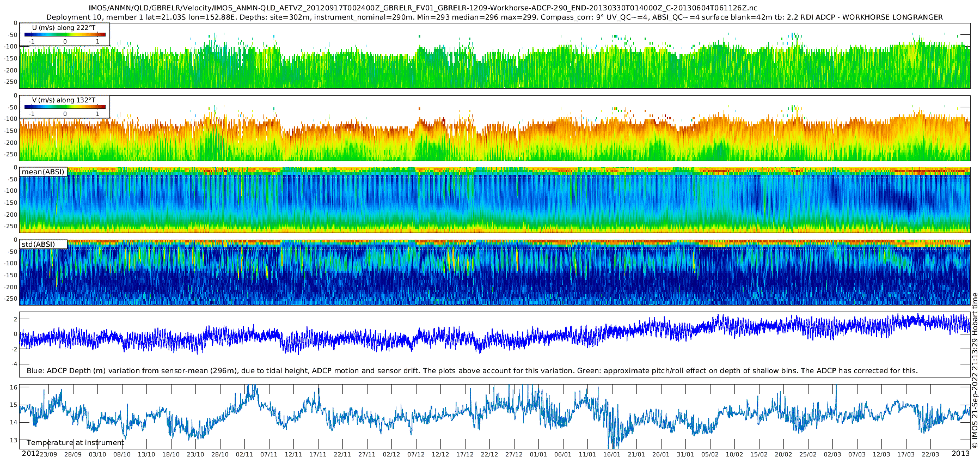Click the '03/10' date tick label

[x=97, y=454]
